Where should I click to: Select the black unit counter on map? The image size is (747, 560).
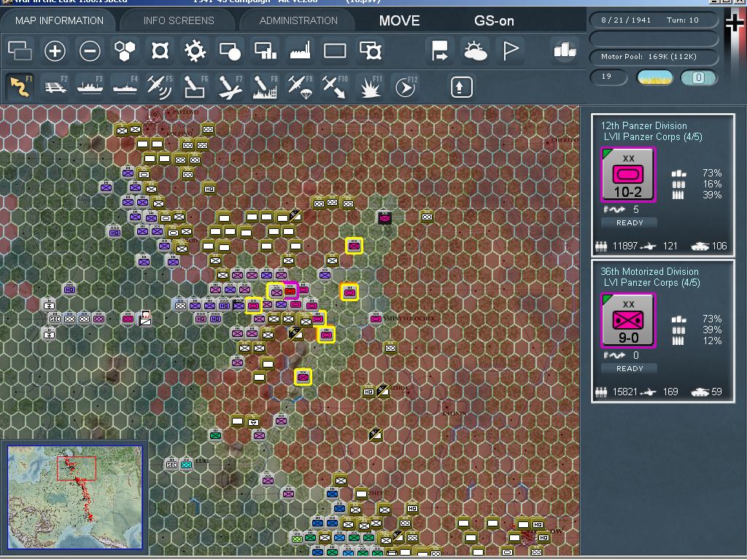[x=384, y=217]
